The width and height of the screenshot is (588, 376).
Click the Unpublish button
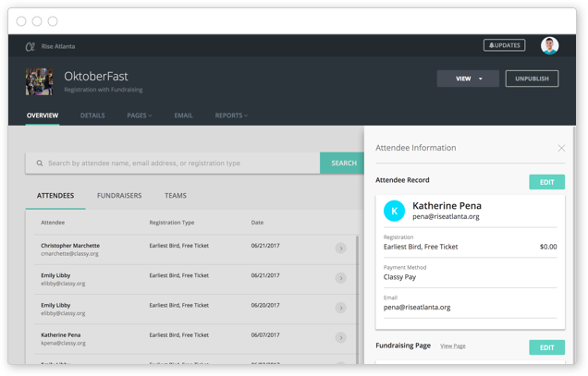pyautogui.click(x=532, y=79)
